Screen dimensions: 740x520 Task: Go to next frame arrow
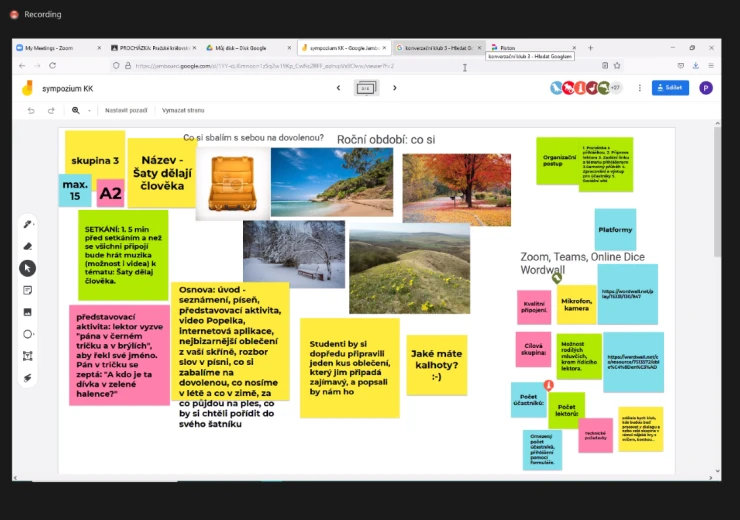tap(395, 88)
